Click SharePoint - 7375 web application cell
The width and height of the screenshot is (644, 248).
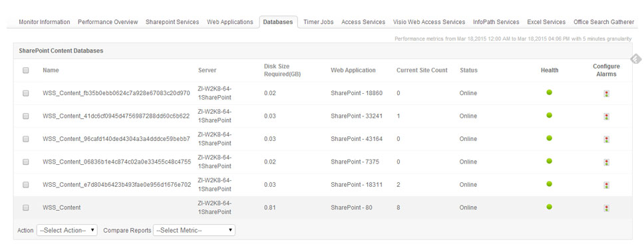355,162
